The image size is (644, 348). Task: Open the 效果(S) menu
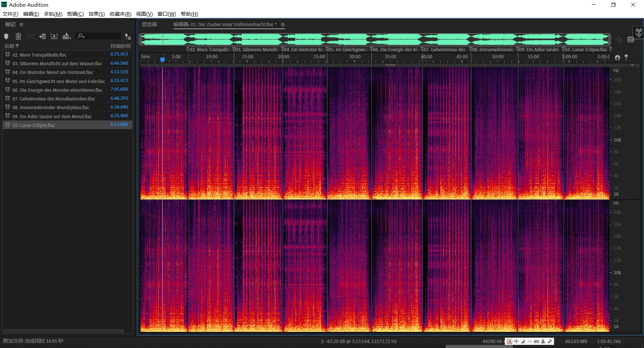(96, 14)
